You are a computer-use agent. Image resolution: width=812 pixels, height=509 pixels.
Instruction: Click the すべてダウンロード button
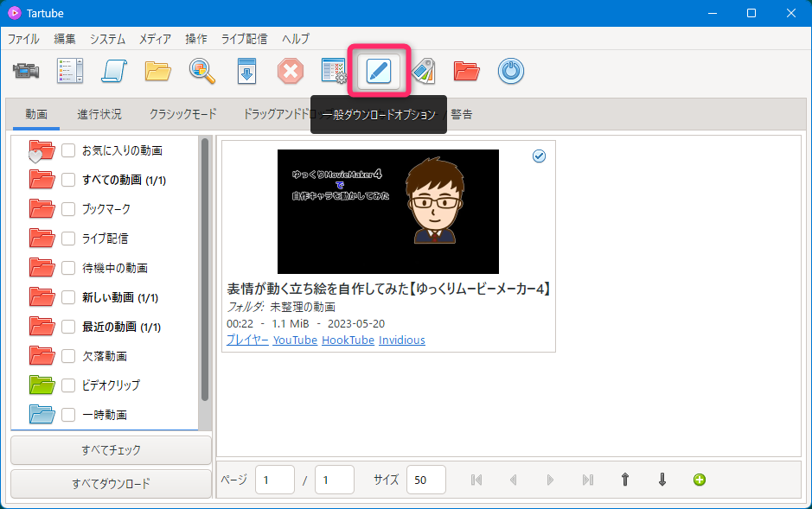coord(111,483)
